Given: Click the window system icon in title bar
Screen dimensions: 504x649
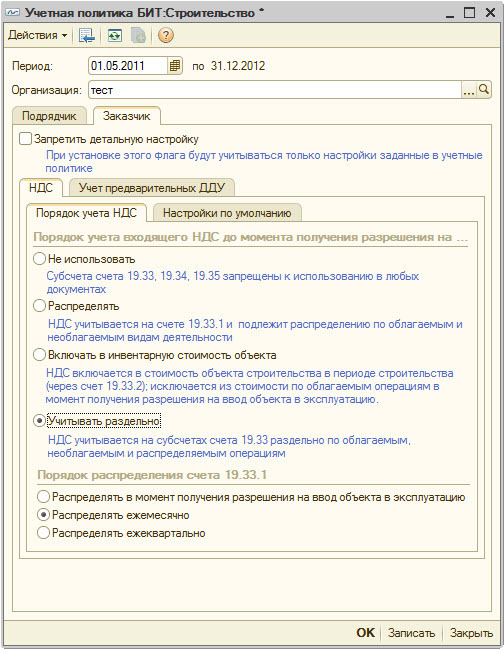Looking at the screenshot, I should pyautogui.click(x=13, y=12).
